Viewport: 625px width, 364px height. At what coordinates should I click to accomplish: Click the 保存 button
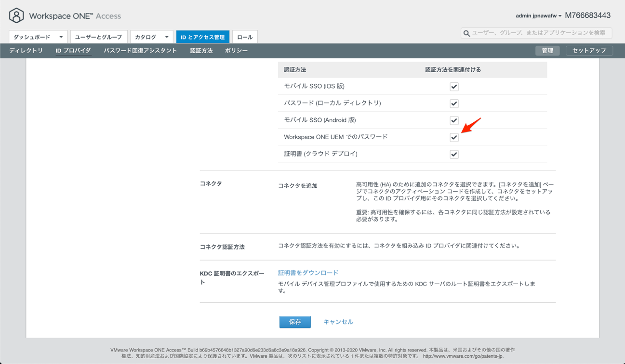(x=295, y=322)
